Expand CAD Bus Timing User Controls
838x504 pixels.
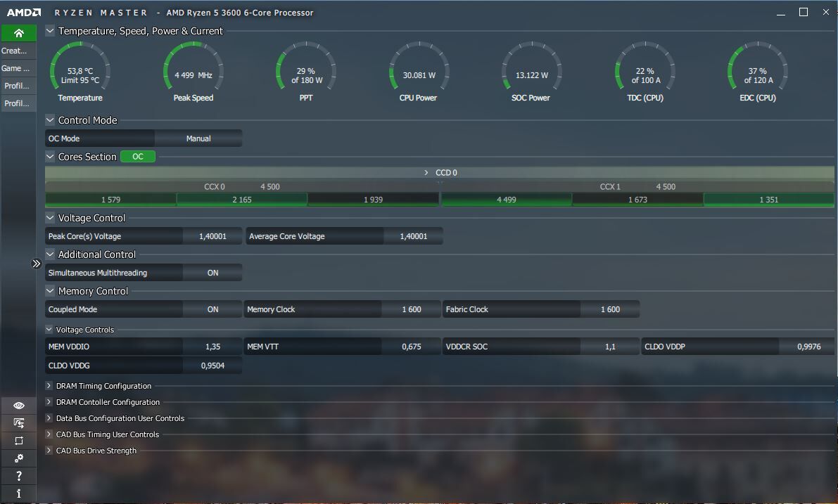[49, 434]
